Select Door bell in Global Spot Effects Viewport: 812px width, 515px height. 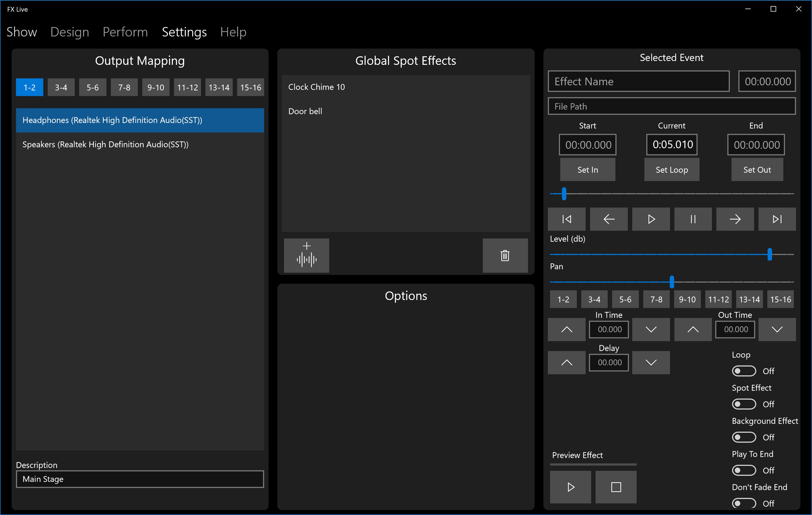click(305, 112)
